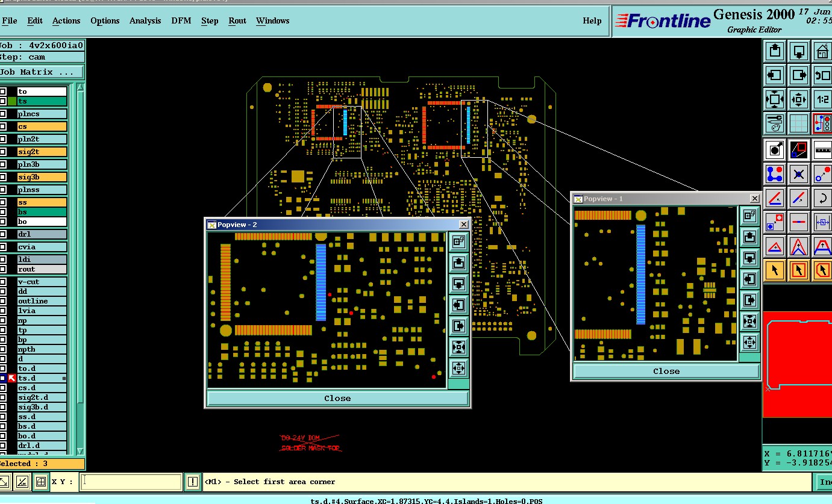Toggle the grid display icon

[799, 123]
